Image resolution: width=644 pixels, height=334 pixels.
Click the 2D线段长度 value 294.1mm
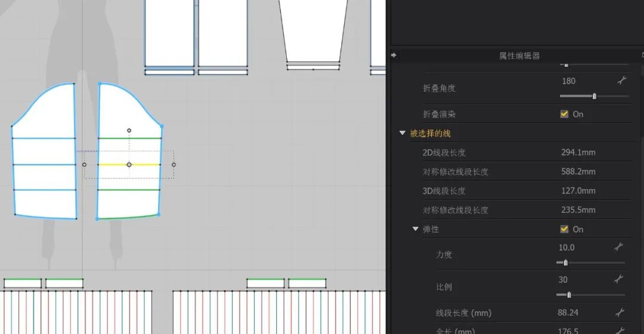pos(578,153)
